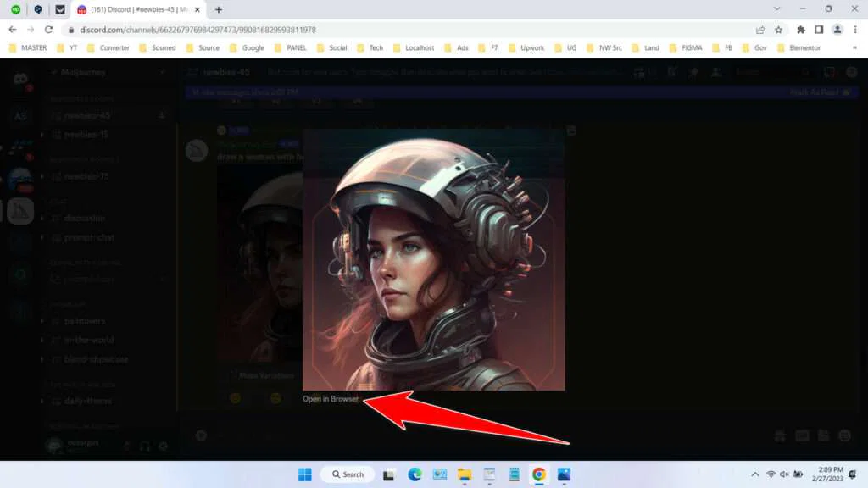This screenshot has width=868, height=488.
Task: Click the Open in Browser link
Action: coord(331,398)
